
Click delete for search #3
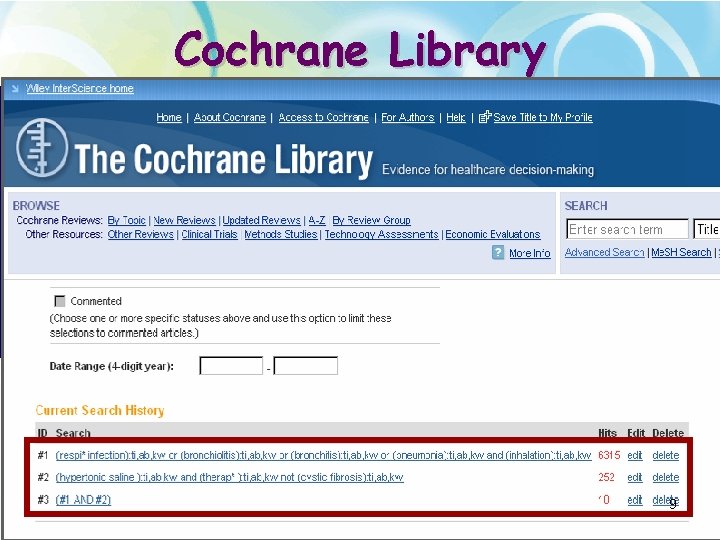[x=665, y=500]
